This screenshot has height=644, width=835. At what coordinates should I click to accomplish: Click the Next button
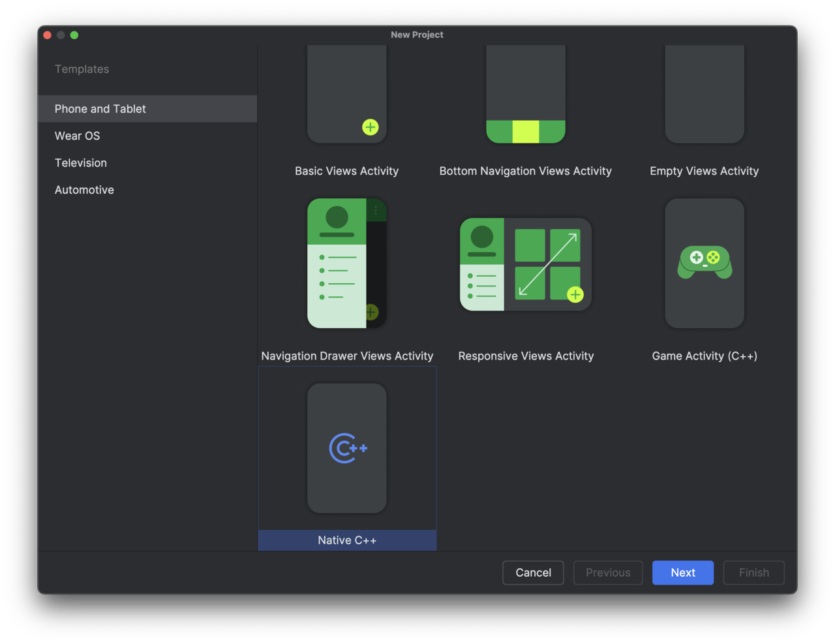point(683,573)
